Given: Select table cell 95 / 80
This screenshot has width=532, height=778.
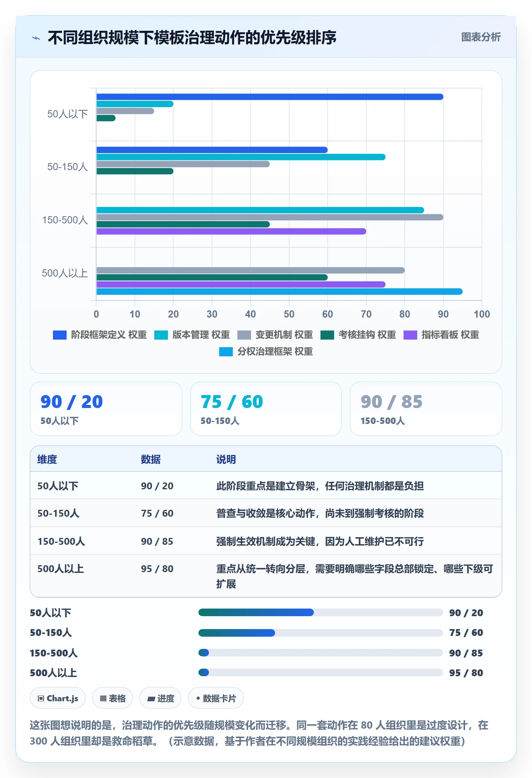Looking at the screenshot, I should point(157,569).
